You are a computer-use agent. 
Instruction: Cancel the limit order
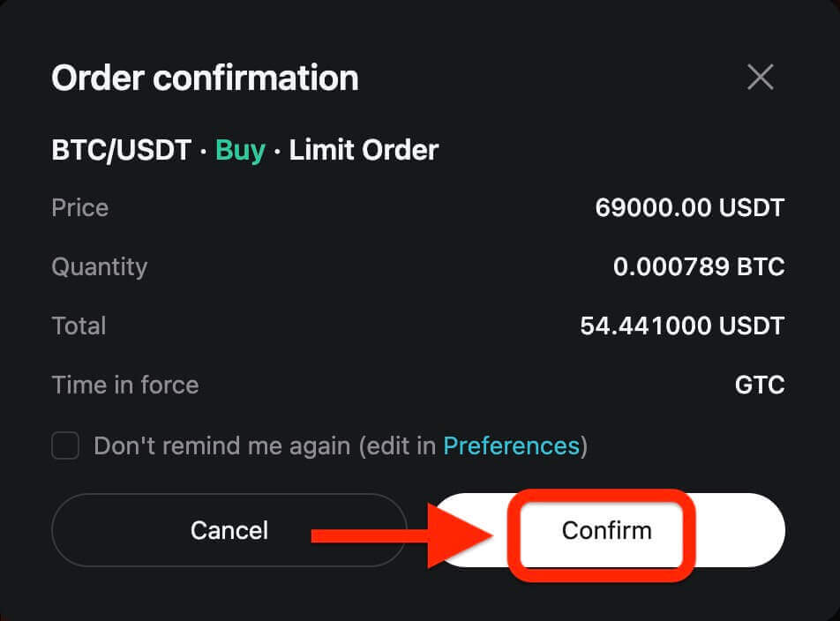point(229,530)
